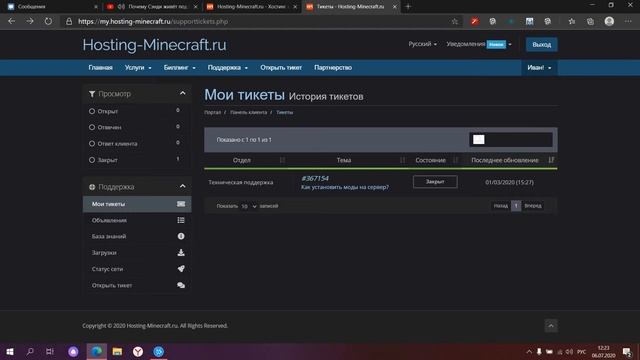
Task: Collapse the Поддержка sidebar panel chevron
Action: pyautogui.click(x=182, y=187)
